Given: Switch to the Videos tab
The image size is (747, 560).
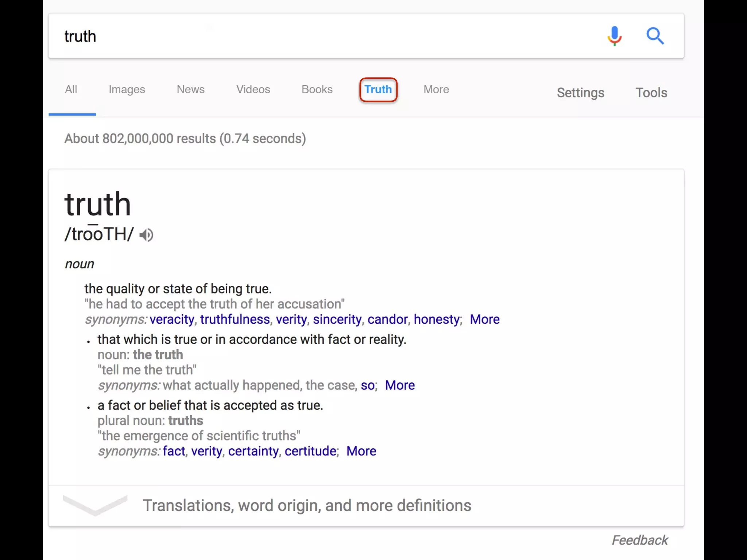Looking at the screenshot, I should (253, 89).
